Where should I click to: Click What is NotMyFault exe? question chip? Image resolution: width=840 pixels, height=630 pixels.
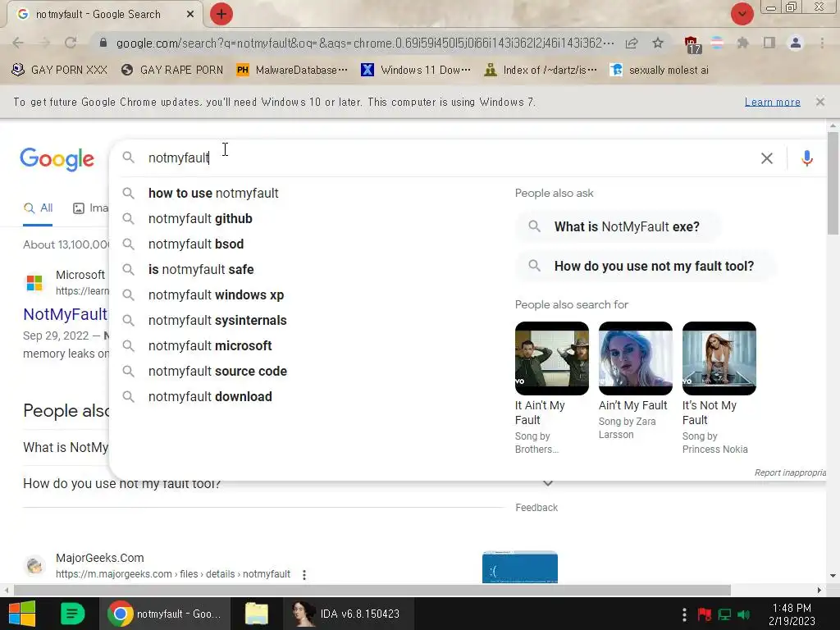pos(618,226)
